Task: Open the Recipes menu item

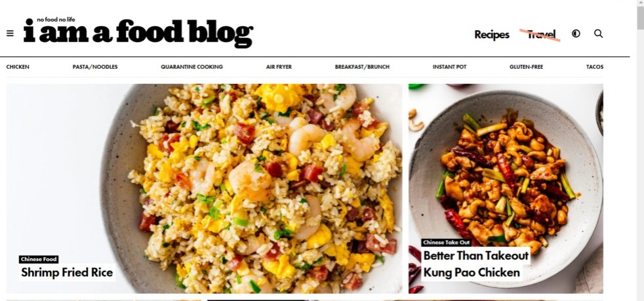Action: coord(492,35)
